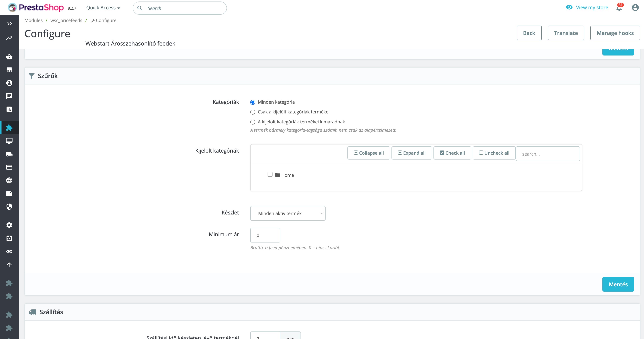Image resolution: width=644 pixels, height=339 pixels.
Task: Open International via the globe icon
Action: pyautogui.click(x=9, y=180)
